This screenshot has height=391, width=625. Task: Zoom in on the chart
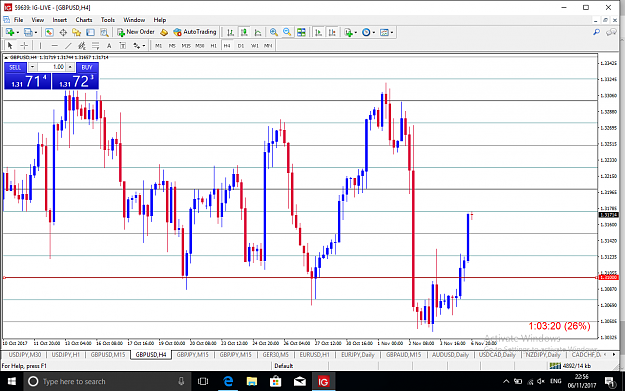point(273,32)
